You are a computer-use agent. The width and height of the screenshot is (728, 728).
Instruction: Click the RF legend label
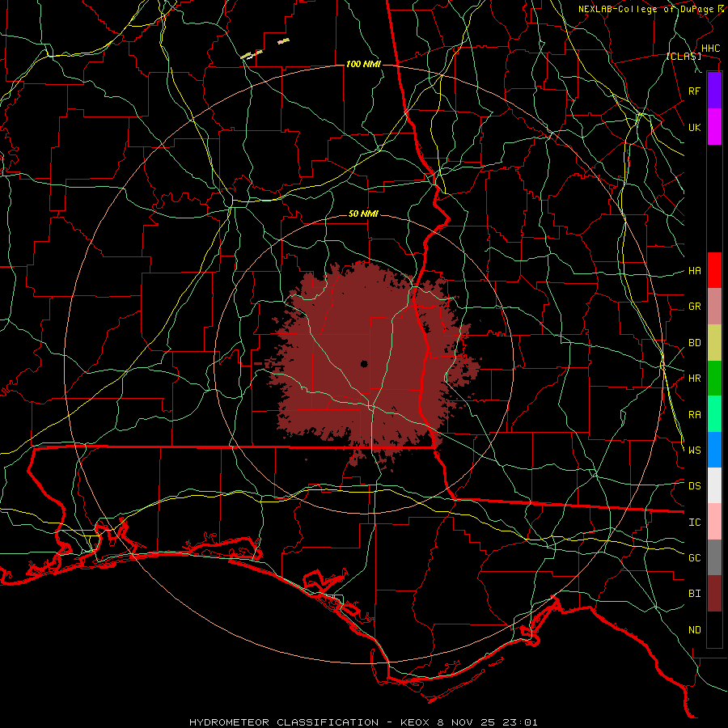tap(695, 91)
